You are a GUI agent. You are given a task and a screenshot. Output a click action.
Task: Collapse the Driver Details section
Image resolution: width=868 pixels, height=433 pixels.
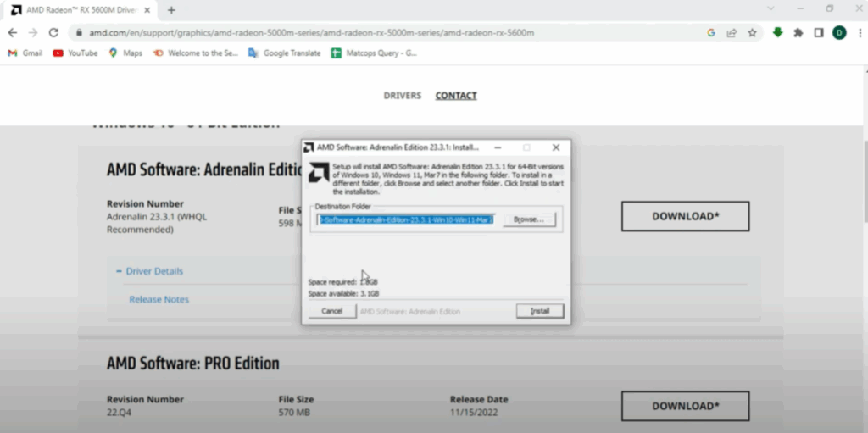coord(149,271)
